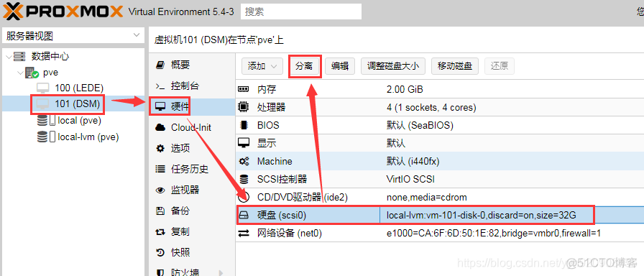The image size is (644, 276).
Task: Click the 监视器 label
Action: pos(185,190)
